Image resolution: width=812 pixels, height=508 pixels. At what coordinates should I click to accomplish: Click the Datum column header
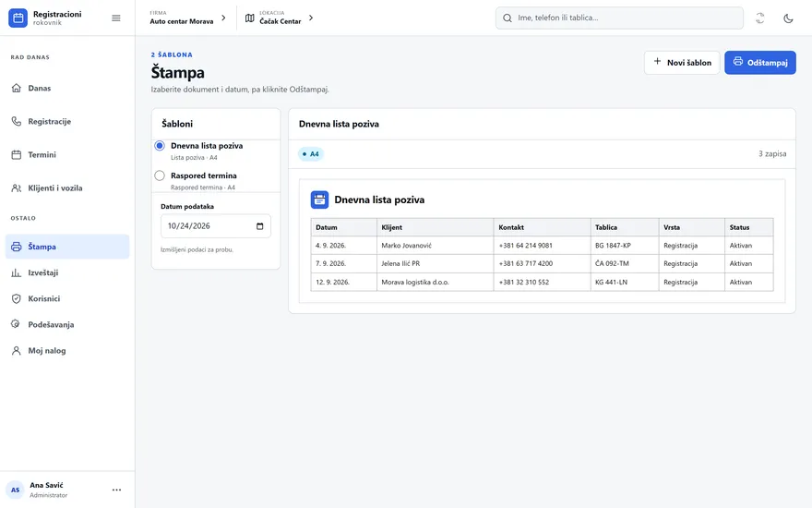coord(344,227)
